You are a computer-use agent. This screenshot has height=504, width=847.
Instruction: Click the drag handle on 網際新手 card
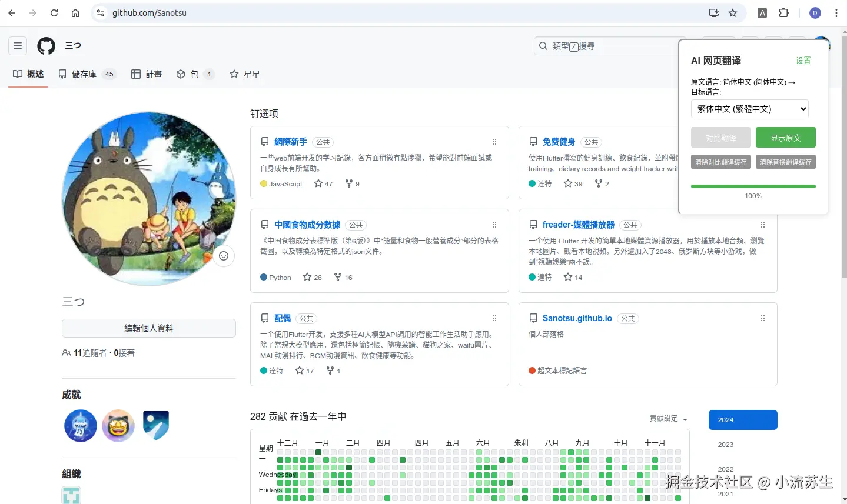(x=494, y=142)
